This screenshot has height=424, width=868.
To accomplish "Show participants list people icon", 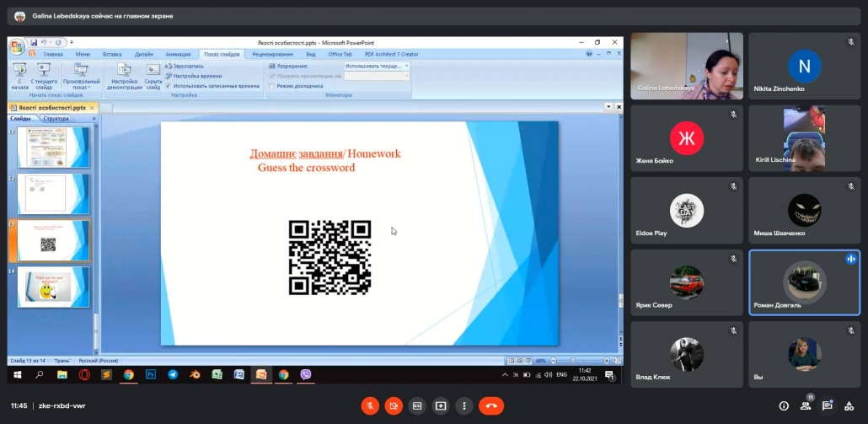I will tap(806, 405).
